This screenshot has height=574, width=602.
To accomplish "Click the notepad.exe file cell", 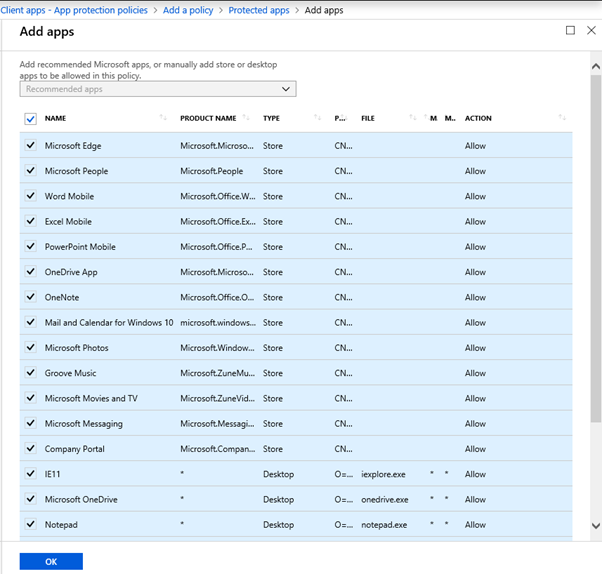I will tap(384, 525).
